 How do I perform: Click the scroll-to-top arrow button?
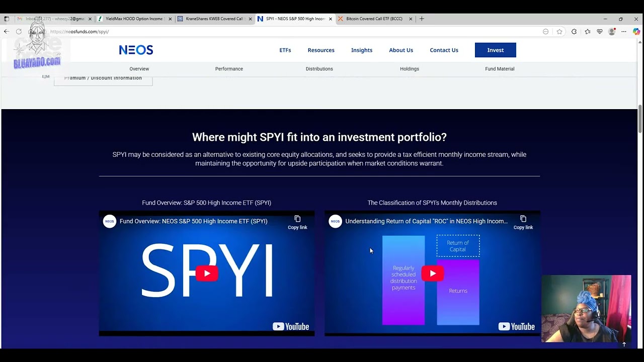coord(624,344)
